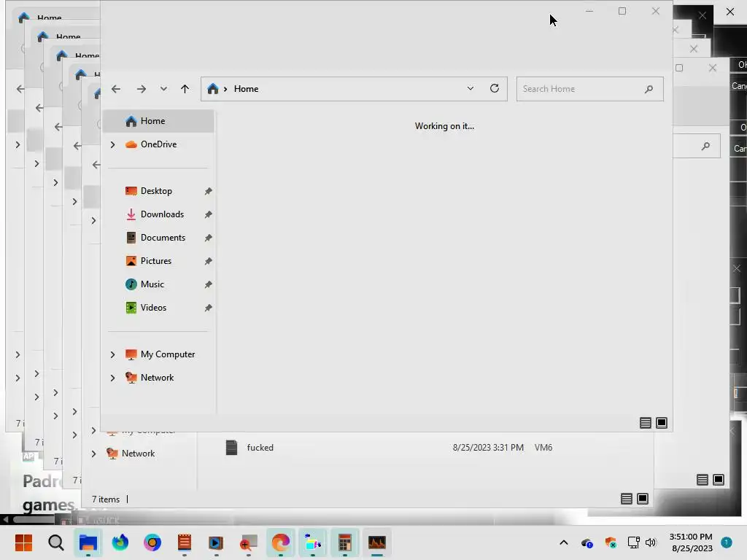Navigate up one folder level

(x=185, y=89)
